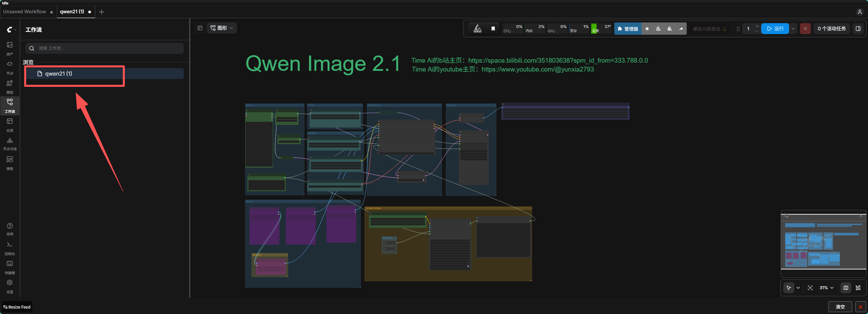Image resolution: width=868 pixels, height=314 pixels.
Task: Choose the select cursor tool
Action: click(x=789, y=288)
